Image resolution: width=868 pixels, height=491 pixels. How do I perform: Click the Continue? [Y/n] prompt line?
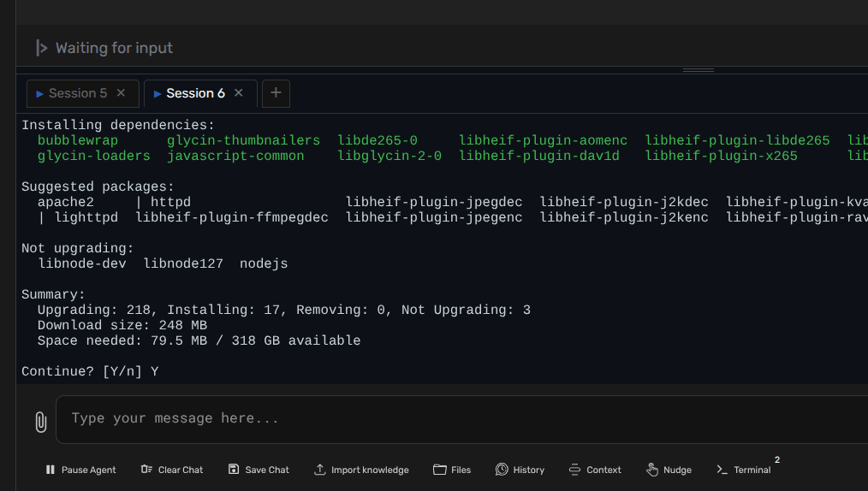(x=90, y=371)
